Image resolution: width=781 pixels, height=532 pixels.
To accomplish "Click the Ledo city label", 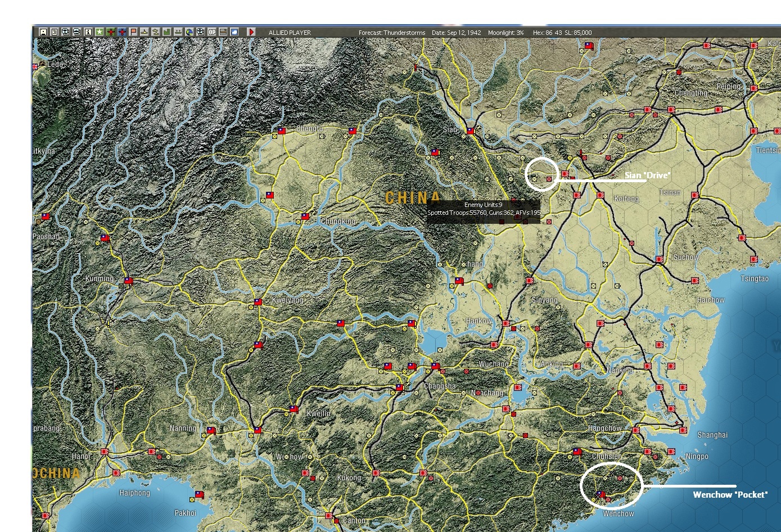I will pos(56,65).
